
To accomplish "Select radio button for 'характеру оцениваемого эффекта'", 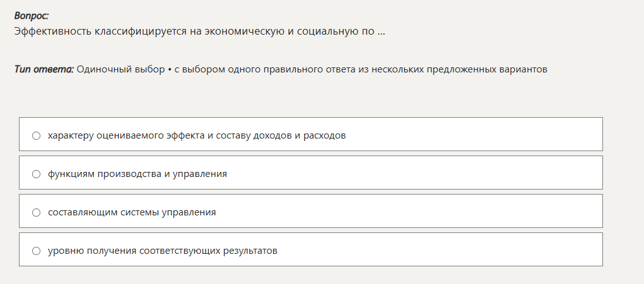I will pyautogui.click(x=36, y=135).
